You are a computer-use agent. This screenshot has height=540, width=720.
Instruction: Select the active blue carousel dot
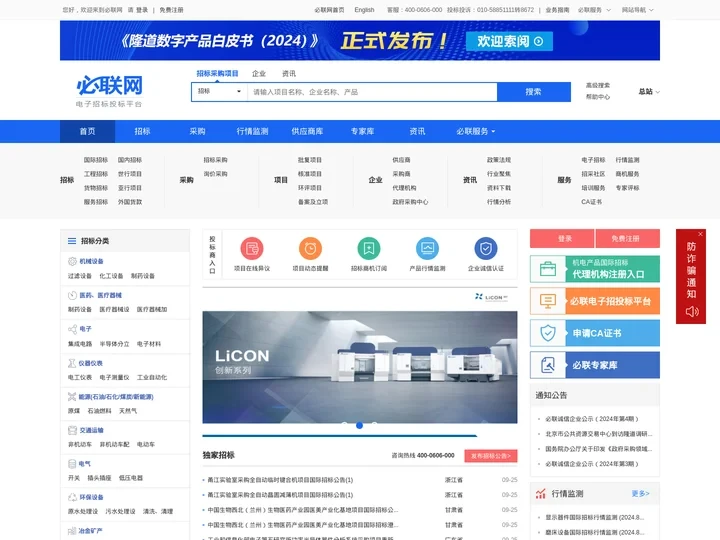click(360, 426)
